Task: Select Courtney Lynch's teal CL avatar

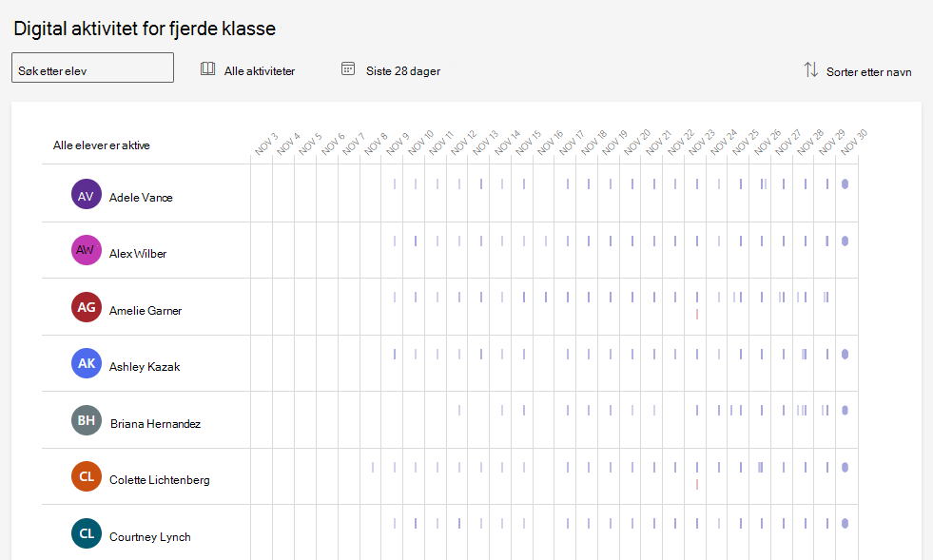Action: point(87,533)
